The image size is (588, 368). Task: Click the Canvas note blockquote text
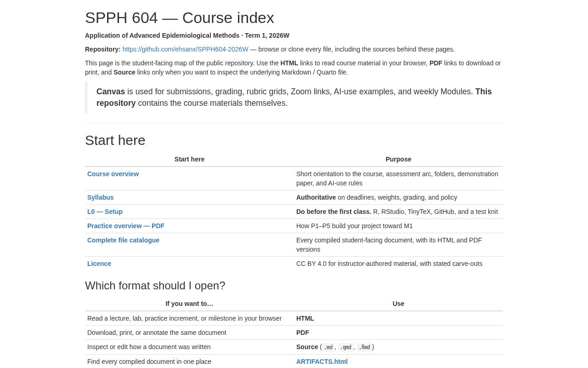(294, 98)
